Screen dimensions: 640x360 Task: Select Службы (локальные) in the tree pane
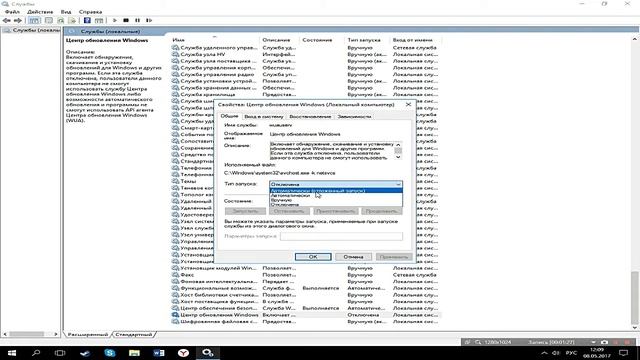coord(32,30)
